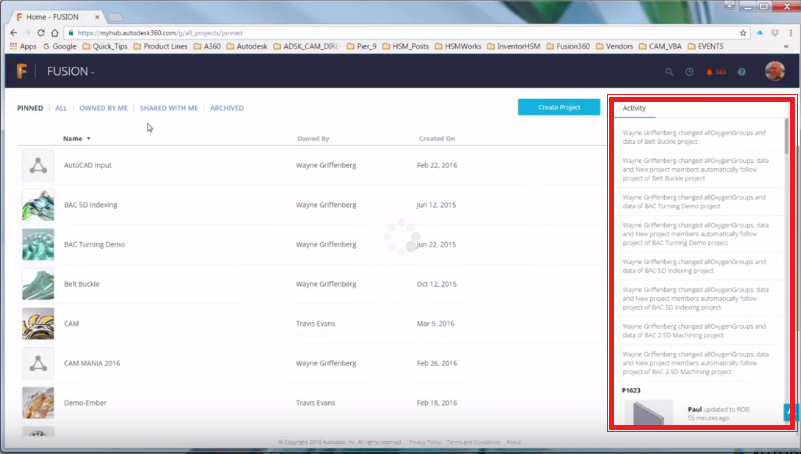The image size is (801, 454).
Task: Go to browser home icon
Action: click(x=55, y=33)
